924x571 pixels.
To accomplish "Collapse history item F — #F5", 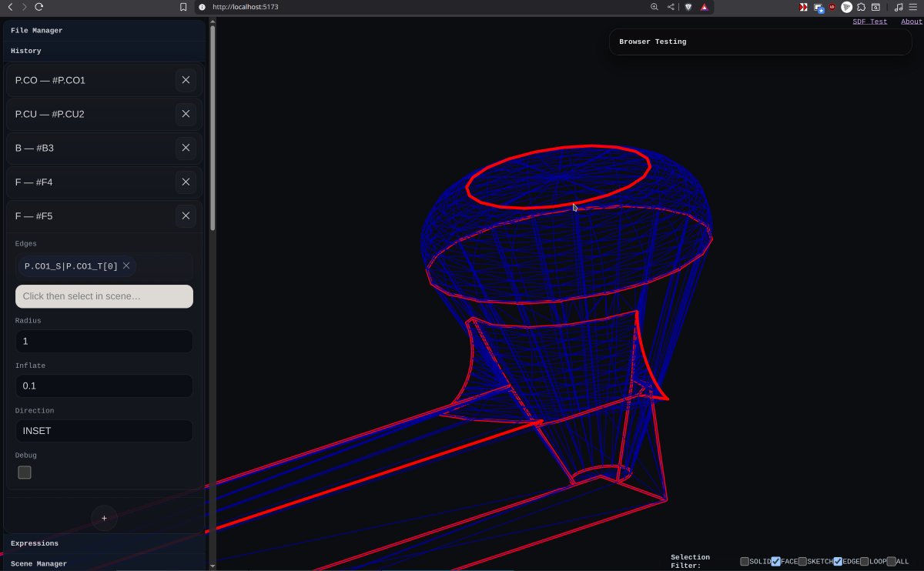I will click(x=91, y=216).
